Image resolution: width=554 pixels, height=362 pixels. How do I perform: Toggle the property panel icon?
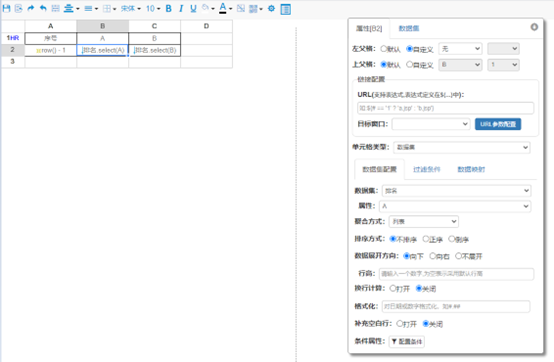click(285, 9)
